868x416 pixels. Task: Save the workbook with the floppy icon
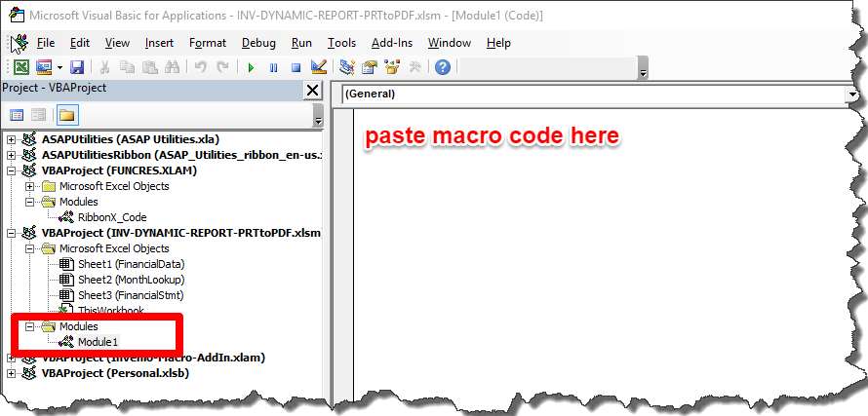point(77,67)
